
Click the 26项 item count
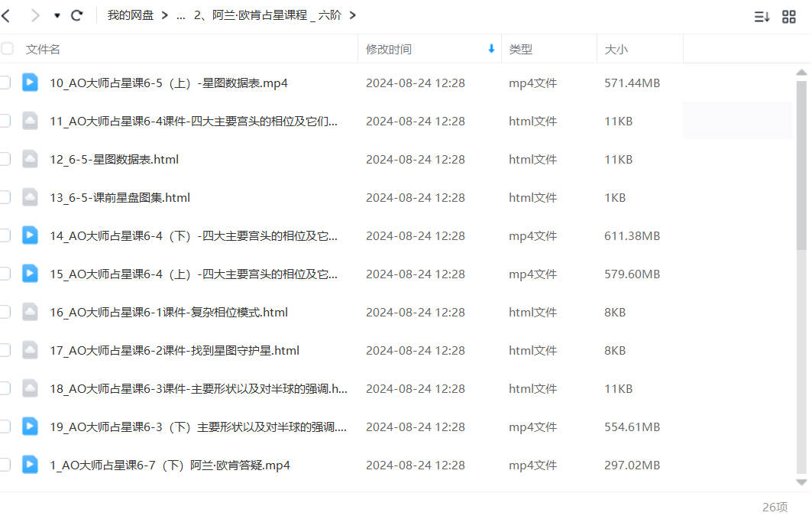pos(775,507)
